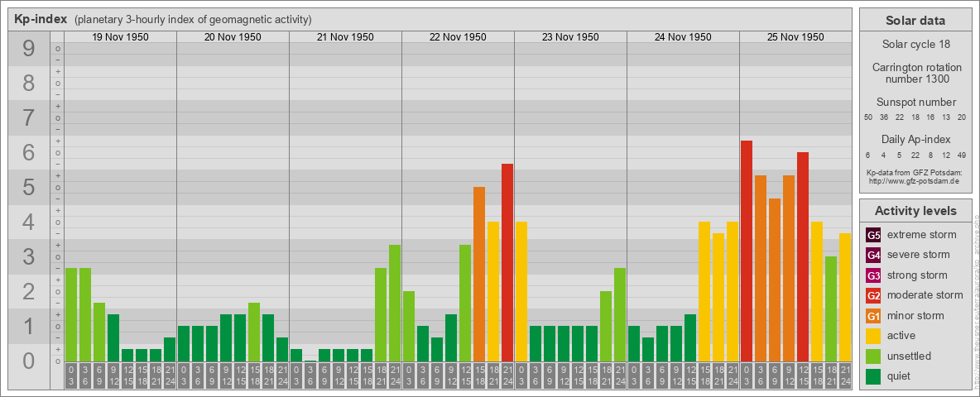This screenshot has height=397, width=980.
Task: Open the gfz-potsdam.de link
Action: [x=915, y=181]
